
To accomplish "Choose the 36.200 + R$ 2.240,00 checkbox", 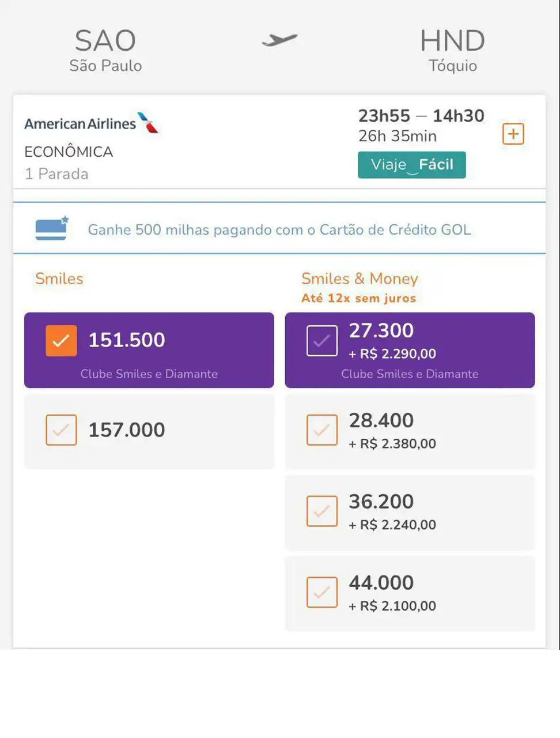I will click(x=322, y=511).
